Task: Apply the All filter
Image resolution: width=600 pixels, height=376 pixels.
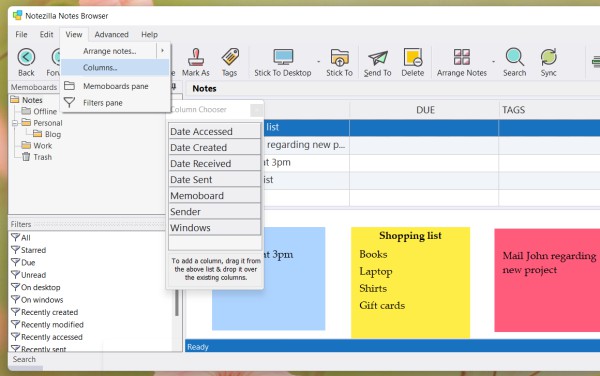Action: [21, 238]
